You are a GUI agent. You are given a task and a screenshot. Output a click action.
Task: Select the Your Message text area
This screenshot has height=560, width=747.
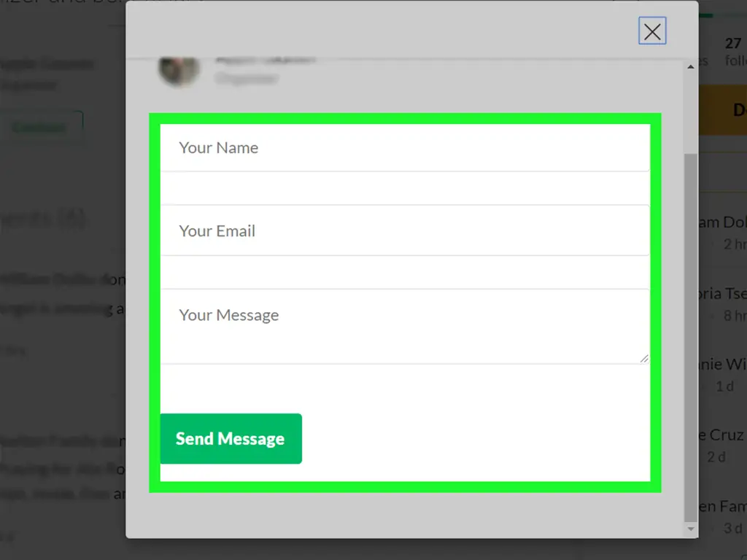[404, 326]
